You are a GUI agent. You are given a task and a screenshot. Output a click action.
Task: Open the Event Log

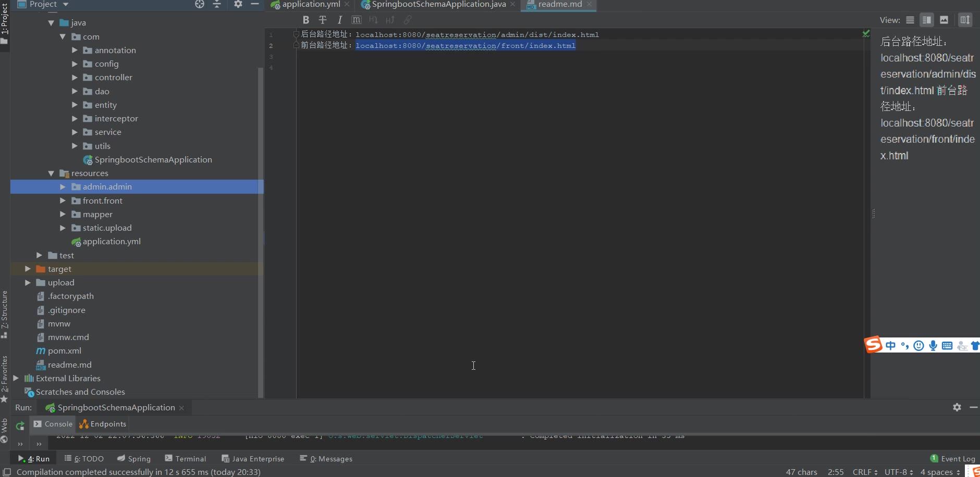(953, 459)
